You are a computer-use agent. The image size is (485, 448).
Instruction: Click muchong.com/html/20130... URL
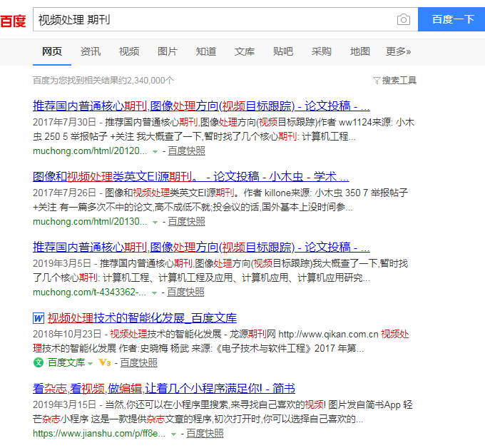click(x=90, y=222)
